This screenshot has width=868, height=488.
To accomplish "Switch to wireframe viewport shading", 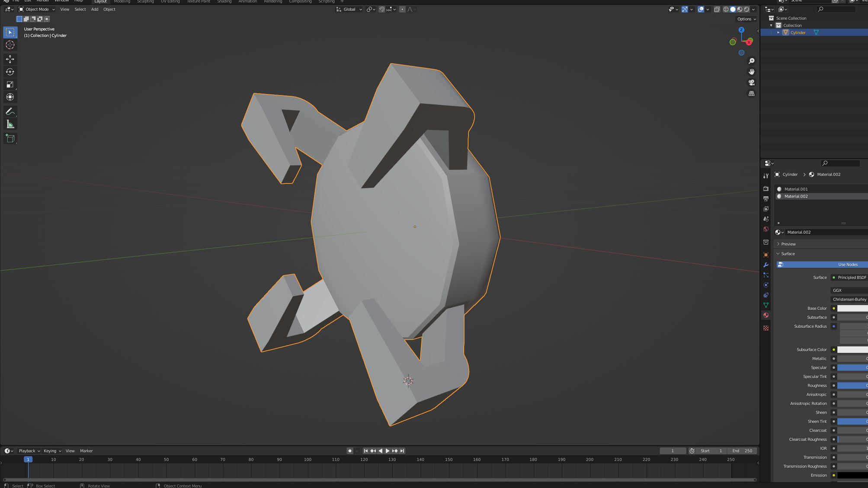I will tap(726, 9).
